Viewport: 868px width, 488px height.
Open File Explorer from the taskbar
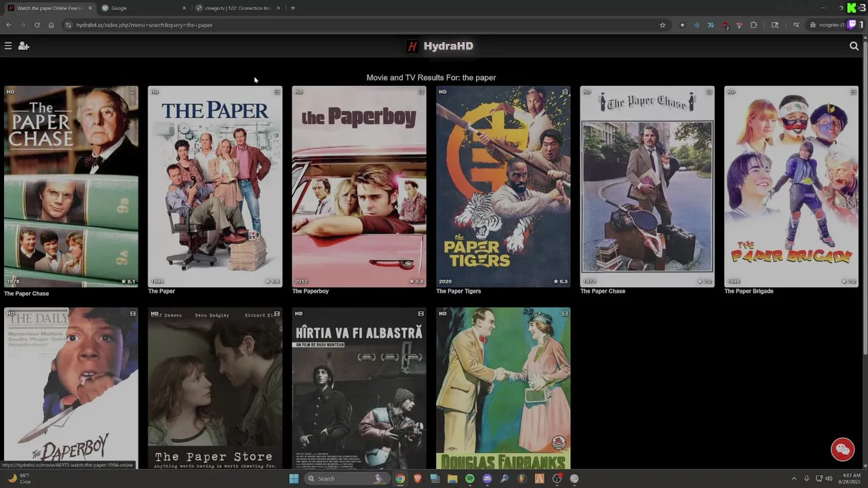point(452,479)
